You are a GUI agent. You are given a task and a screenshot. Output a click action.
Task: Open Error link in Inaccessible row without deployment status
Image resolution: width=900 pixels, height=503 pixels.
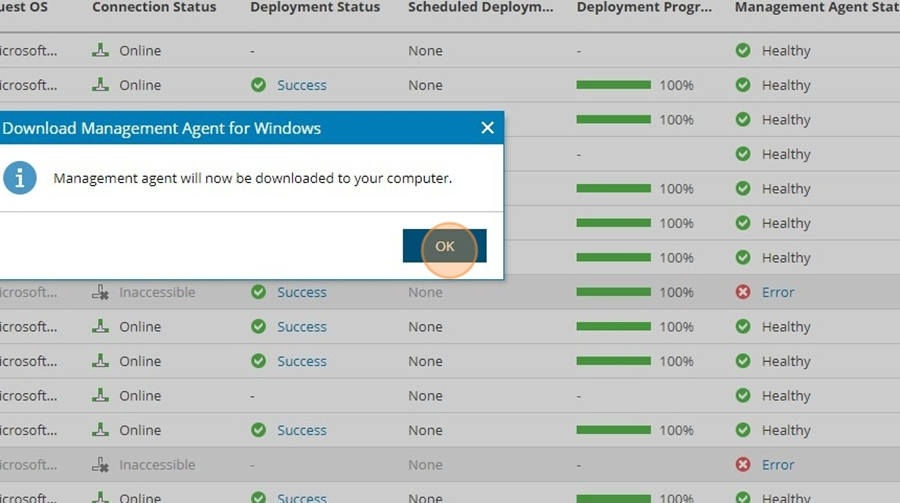[x=778, y=465]
